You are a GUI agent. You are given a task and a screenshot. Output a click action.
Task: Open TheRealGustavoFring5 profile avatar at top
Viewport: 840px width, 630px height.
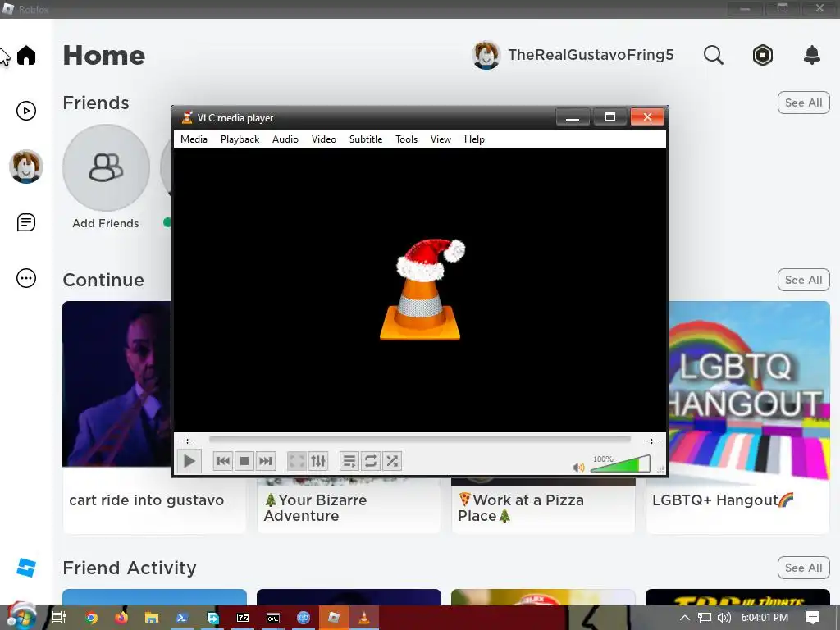coord(486,55)
